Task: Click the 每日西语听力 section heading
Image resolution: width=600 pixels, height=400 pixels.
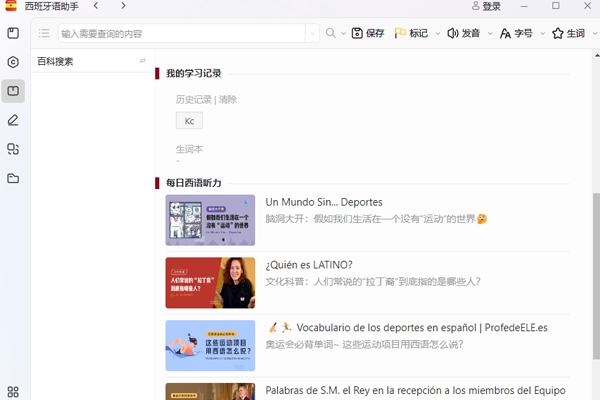Action: 194,183
